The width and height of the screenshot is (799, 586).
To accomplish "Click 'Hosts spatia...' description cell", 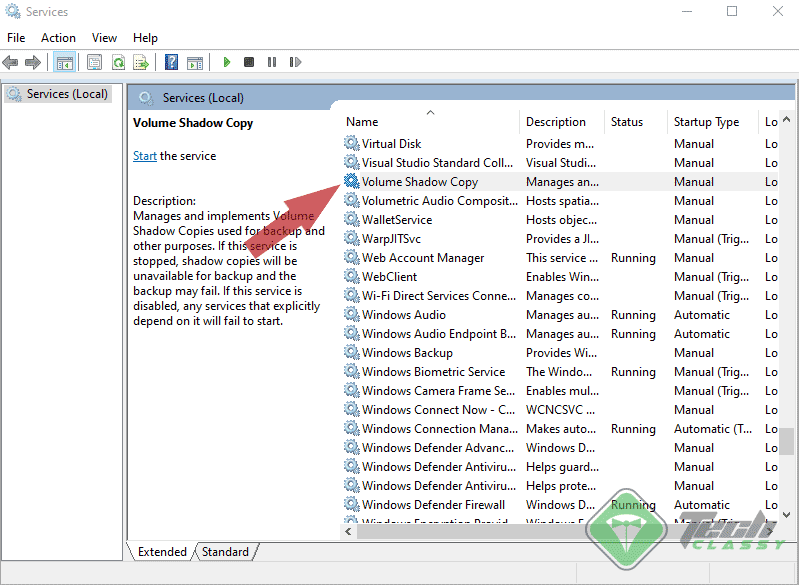I will 562,201.
